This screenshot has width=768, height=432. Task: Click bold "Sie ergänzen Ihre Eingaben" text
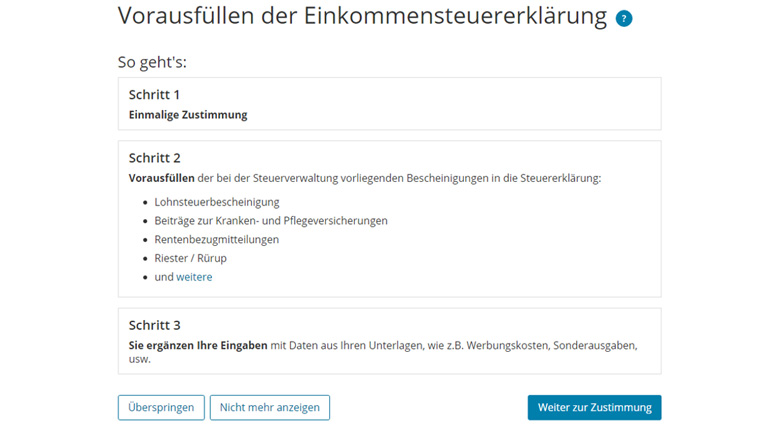click(198, 345)
